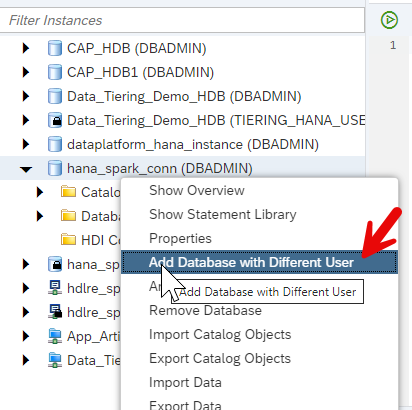This screenshot has height=410, width=412.
Task: Click the dataplatform_hana_instance database icon
Action: [55, 144]
